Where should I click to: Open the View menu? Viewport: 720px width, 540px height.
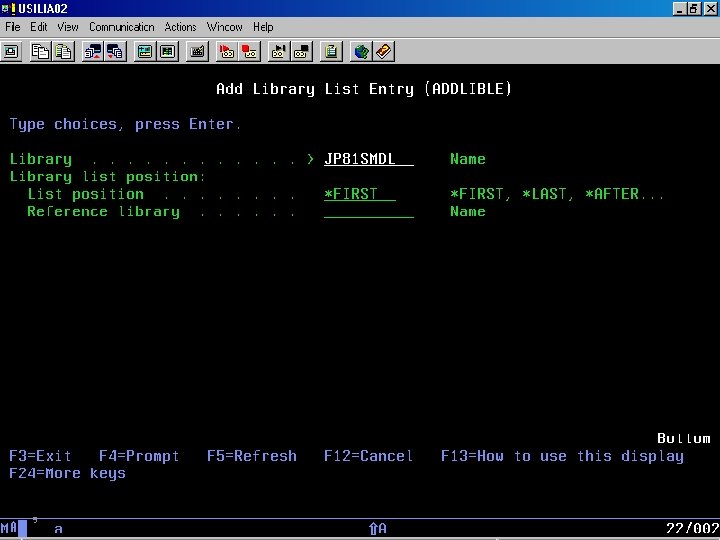point(68,27)
